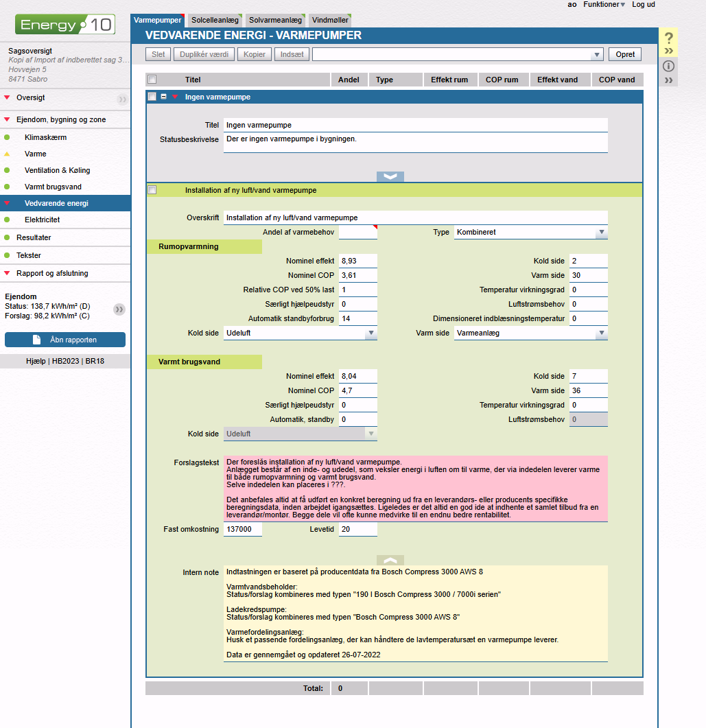Click the upward chevron above Intern note
Image resolution: width=706 pixels, height=728 pixels.
(390, 560)
